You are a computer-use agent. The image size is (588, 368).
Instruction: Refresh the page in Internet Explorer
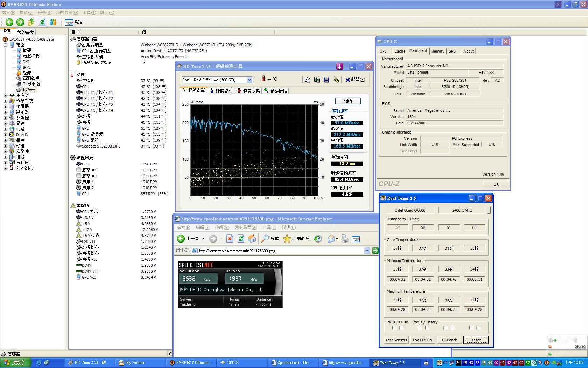click(241, 239)
